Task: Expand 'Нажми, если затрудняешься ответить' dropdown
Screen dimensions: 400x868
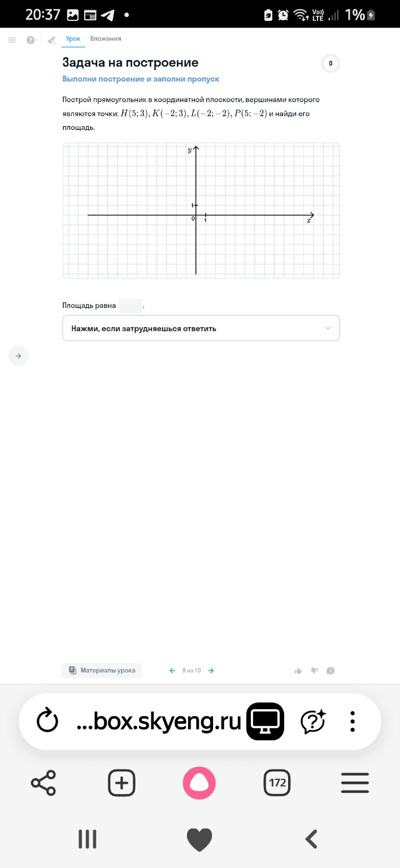Action: click(x=201, y=328)
